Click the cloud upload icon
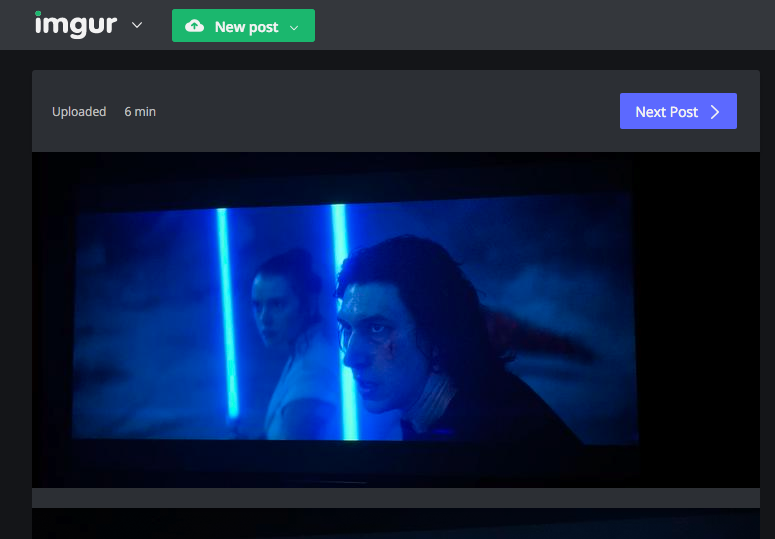Image resolution: width=775 pixels, height=539 pixels. click(194, 26)
